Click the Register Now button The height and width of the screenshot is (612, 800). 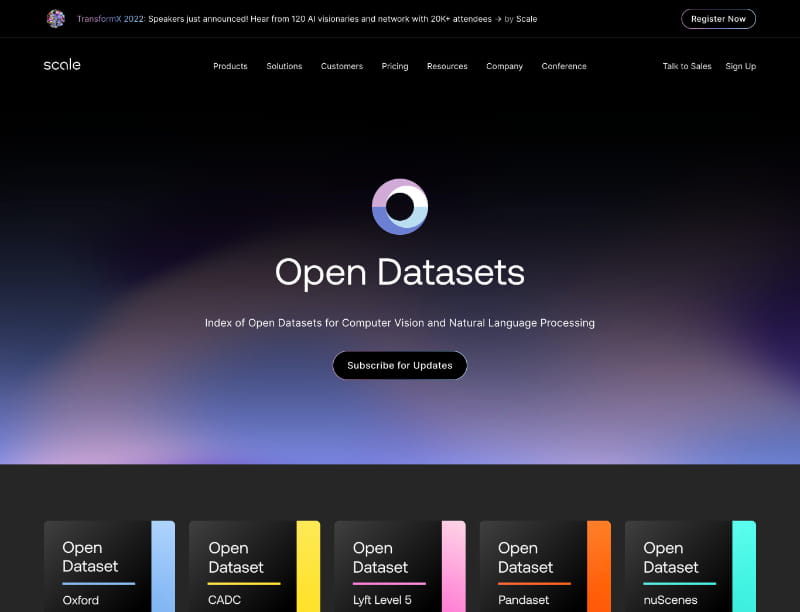[718, 19]
